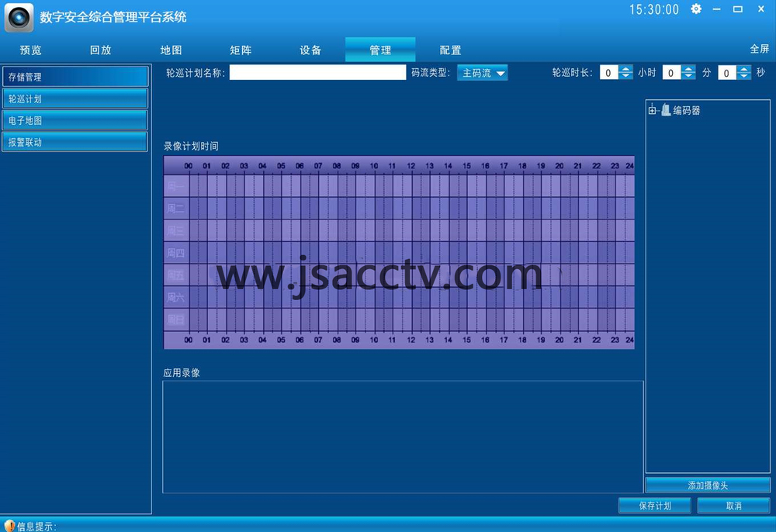The image size is (776, 532).
Task: Focus the 轮巡计划名称 text field
Action: point(317,73)
